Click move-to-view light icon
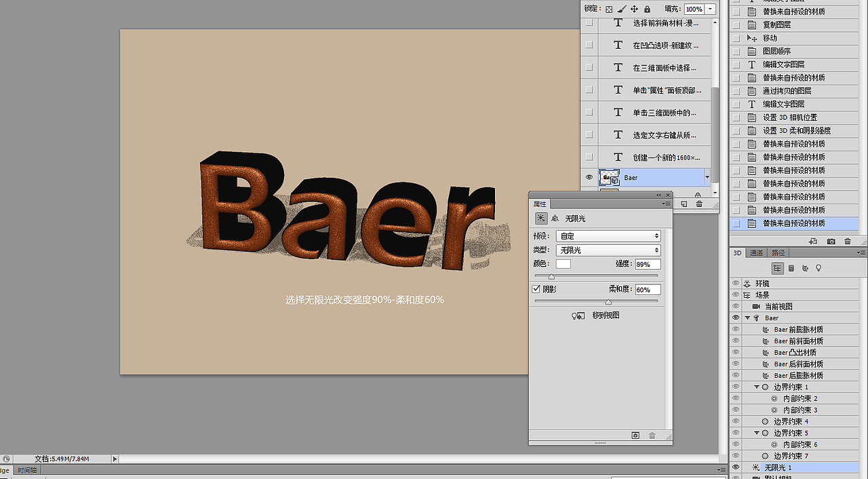The image size is (868, 479). tap(578, 315)
